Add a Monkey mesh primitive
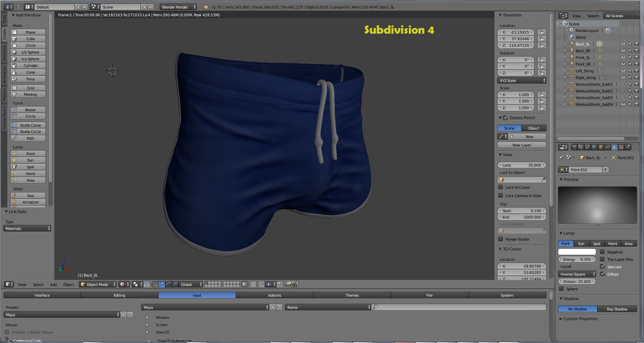The height and width of the screenshot is (343, 644). coord(28,94)
